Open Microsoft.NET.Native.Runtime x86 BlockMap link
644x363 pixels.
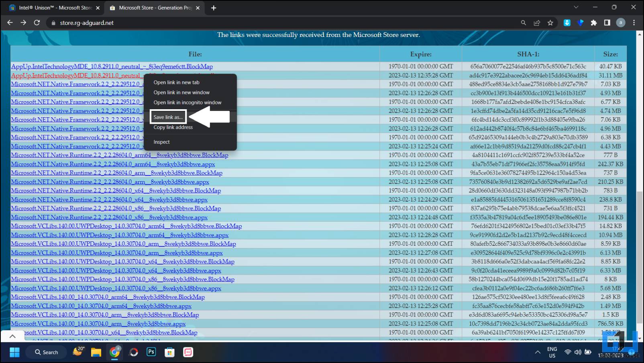[x=116, y=208]
